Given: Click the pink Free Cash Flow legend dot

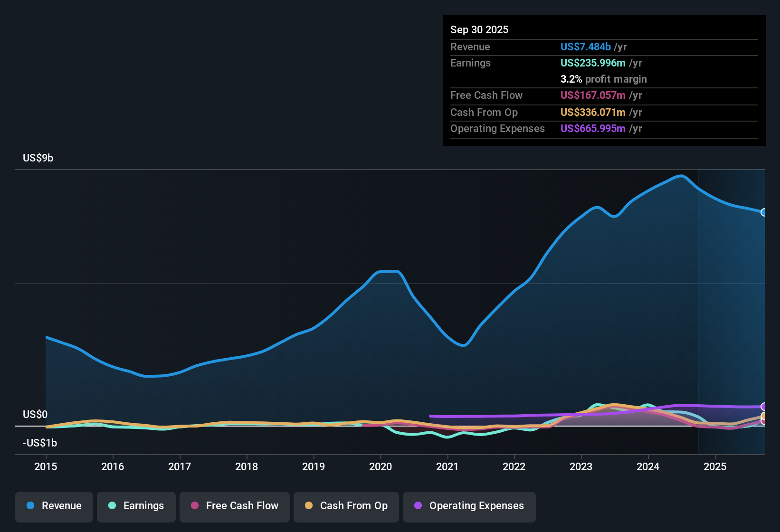Looking at the screenshot, I should pyautogui.click(x=194, y=506).
